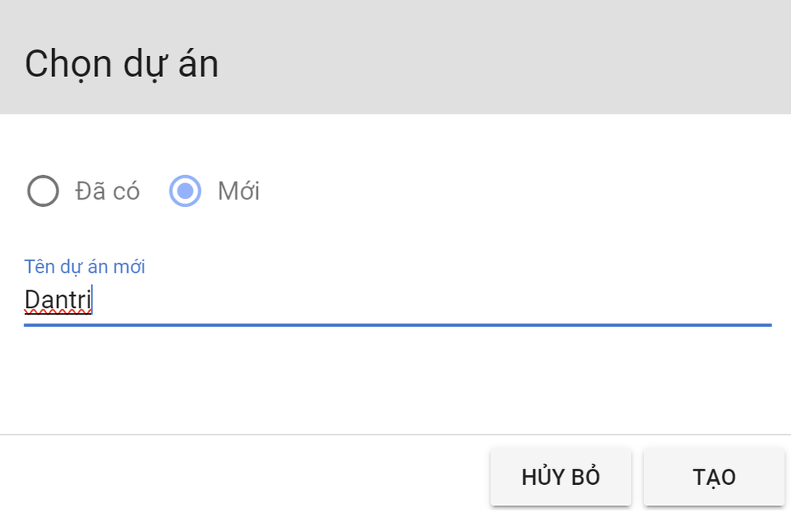Select the "Mới" radio button
The height and width of the screenshot is (532, 795).
click(x=185, y=191)
